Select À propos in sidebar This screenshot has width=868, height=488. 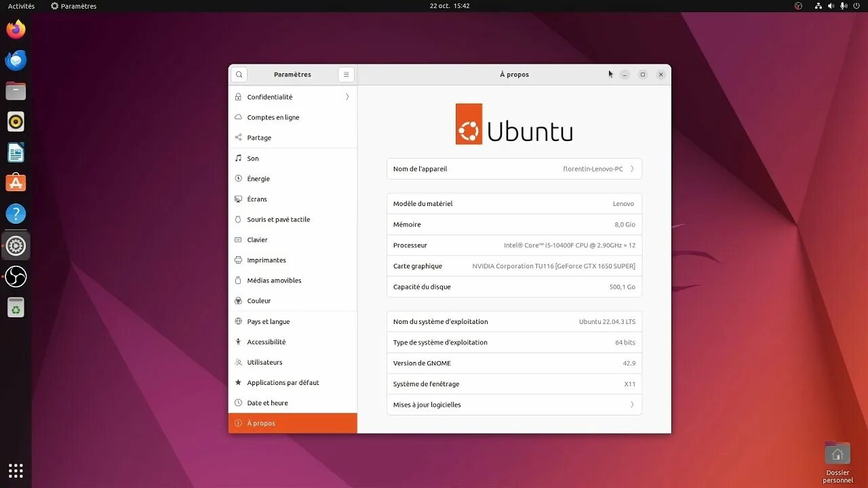pos(293,424)
